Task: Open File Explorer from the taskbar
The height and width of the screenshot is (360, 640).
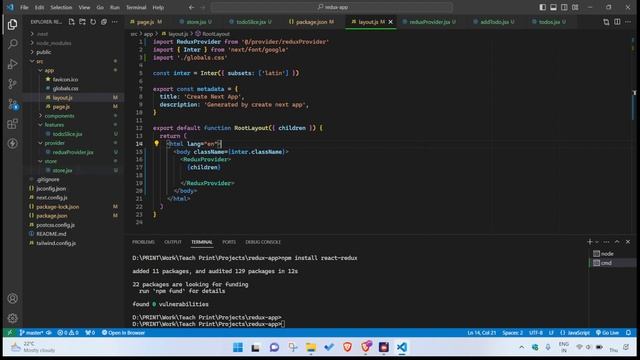Action: pos(311,347)
